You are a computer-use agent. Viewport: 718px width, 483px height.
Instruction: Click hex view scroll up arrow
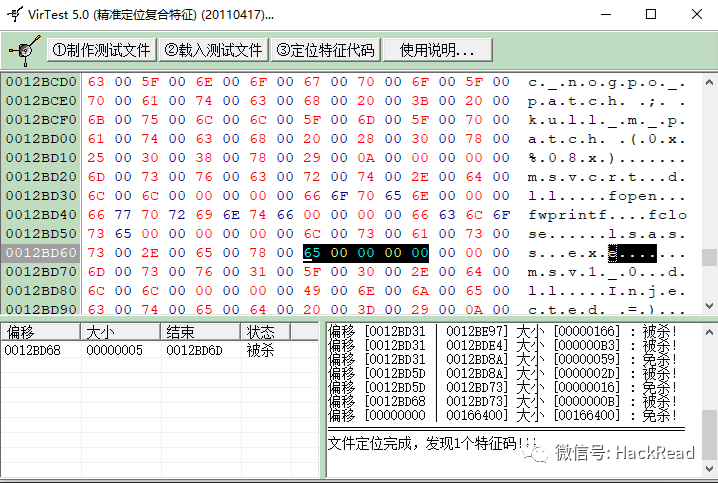point(709,82)
